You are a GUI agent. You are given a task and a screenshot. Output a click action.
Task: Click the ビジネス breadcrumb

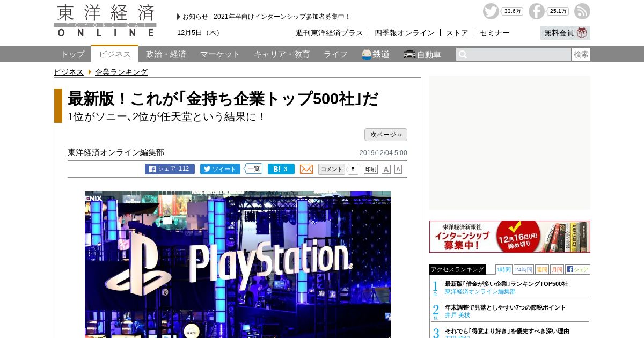coord(69,72)
